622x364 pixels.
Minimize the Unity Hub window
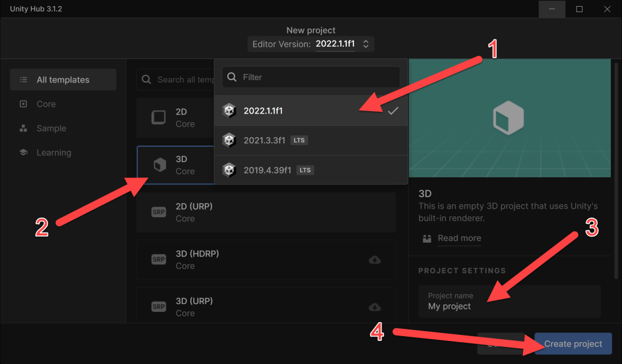coord(552,8)
